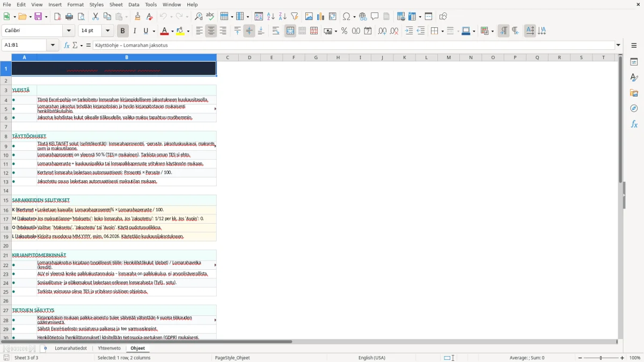Viewport: 644px width, 362px height.
Task: Select the Clone Formatting paintbrush
Action: (137, 17)
